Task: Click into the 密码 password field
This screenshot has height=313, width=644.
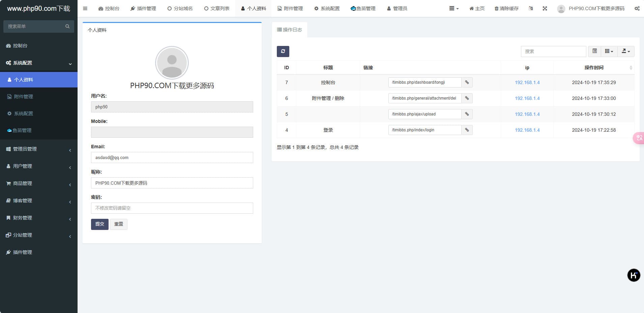Action: [172, 208]
